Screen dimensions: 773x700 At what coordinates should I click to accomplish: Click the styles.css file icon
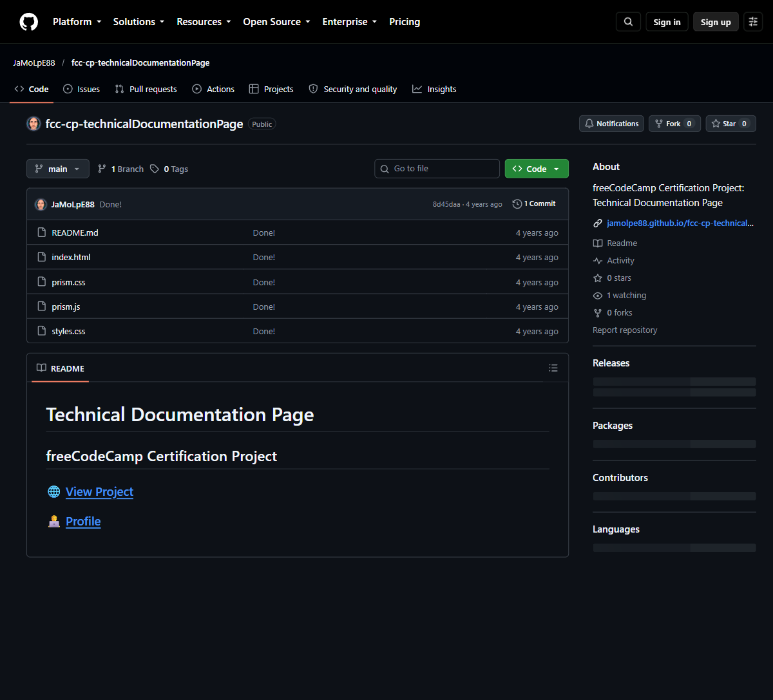click(x=42, y=331)
